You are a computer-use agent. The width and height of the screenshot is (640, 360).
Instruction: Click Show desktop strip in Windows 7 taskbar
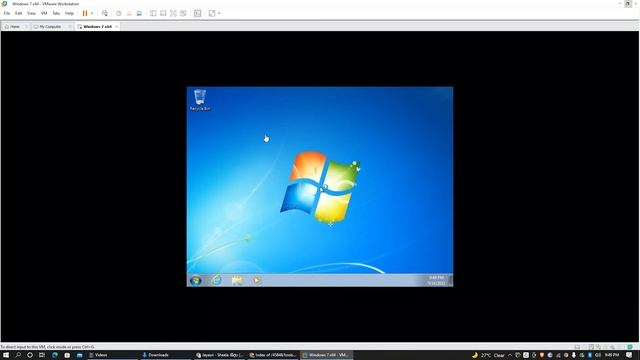(x=451, y=280)
